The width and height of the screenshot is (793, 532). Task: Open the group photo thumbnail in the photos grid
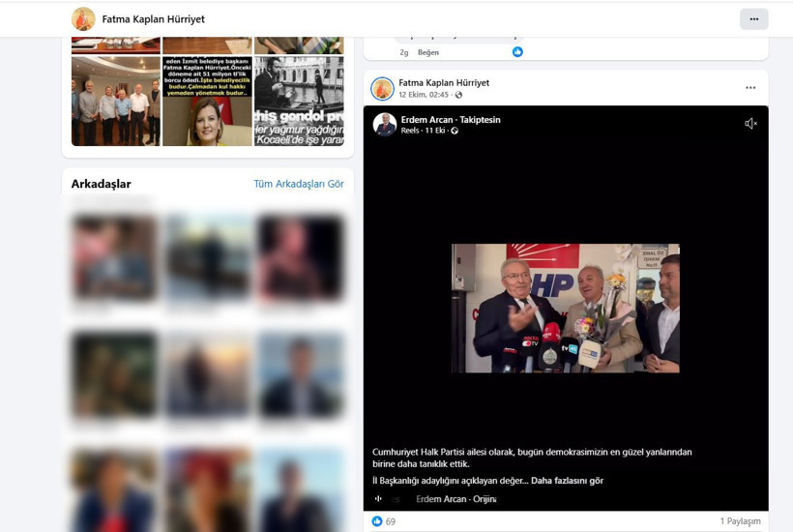(115, 101)
